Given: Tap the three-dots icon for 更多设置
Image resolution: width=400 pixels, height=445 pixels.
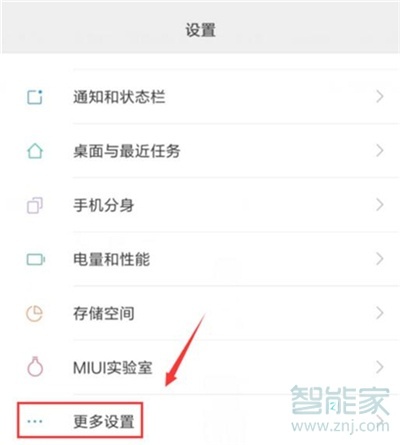Looking at the screenshot, I should tap(35, 421).
